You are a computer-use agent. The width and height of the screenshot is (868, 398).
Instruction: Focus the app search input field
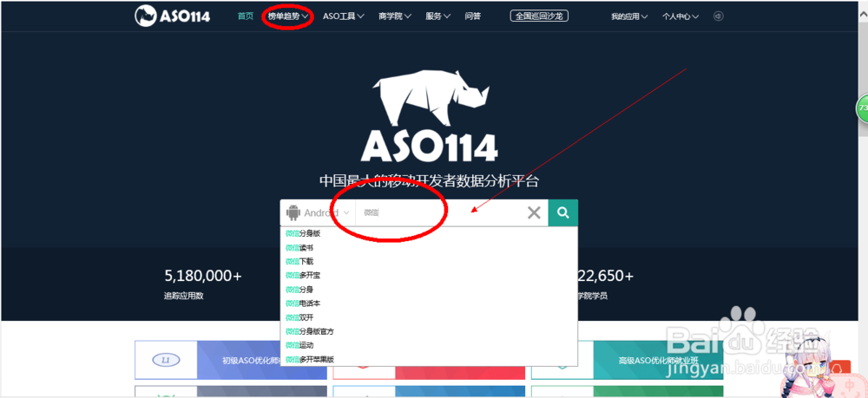pos(440,212)
